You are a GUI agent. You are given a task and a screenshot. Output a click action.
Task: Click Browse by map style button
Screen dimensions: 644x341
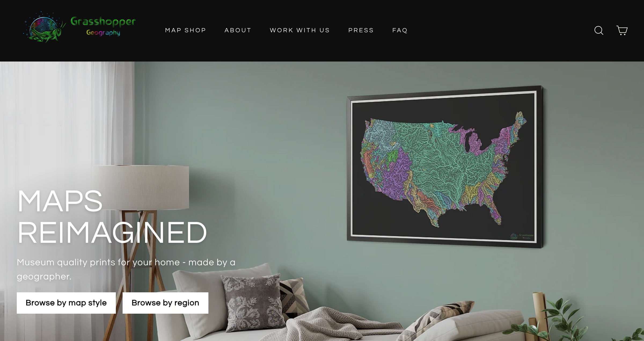[66, 303]
